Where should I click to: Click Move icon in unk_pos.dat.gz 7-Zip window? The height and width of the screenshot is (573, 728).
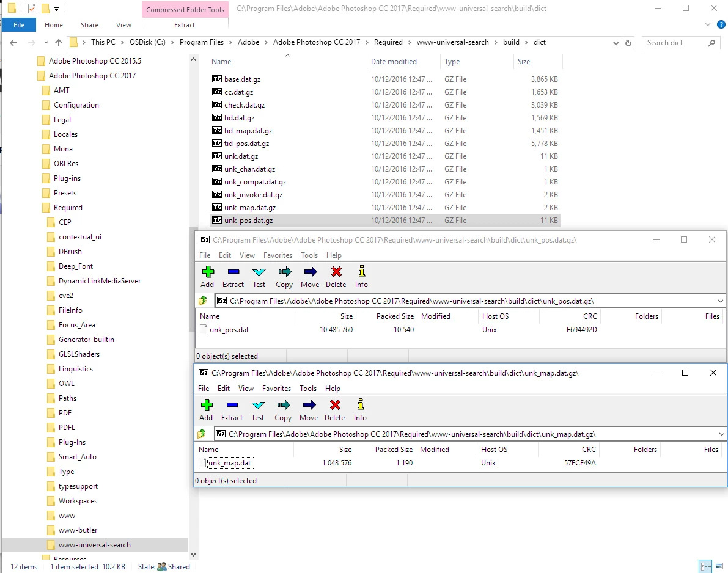tap(310, 272)
